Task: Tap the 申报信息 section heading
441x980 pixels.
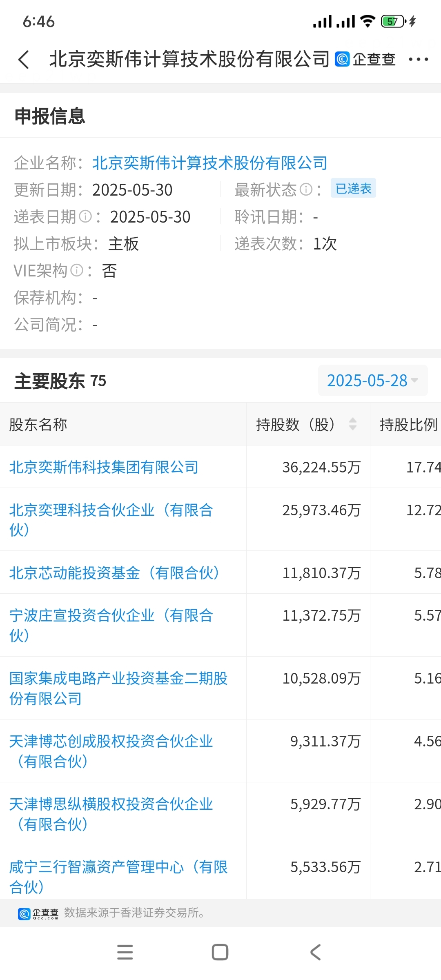Action: click(50, 116)
